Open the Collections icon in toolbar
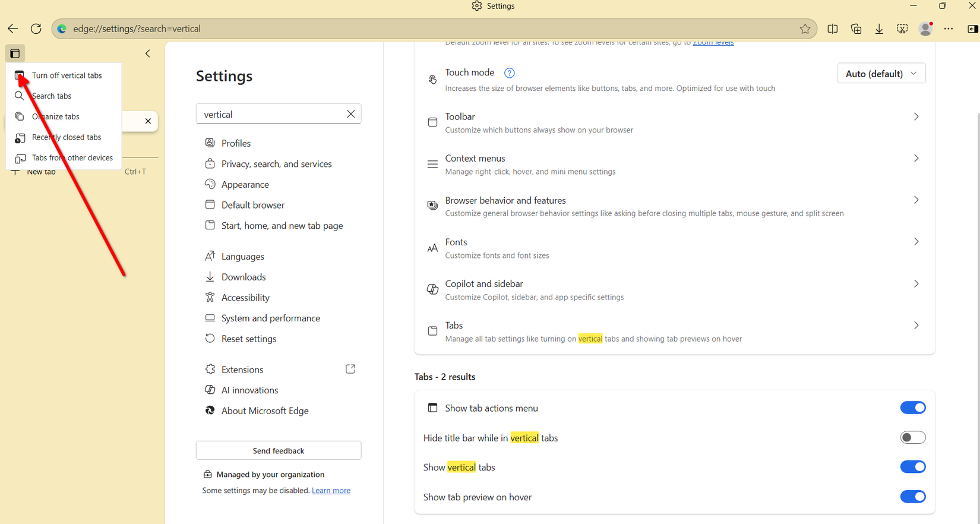Screen dimensions: 980x524 click(856, 29)
